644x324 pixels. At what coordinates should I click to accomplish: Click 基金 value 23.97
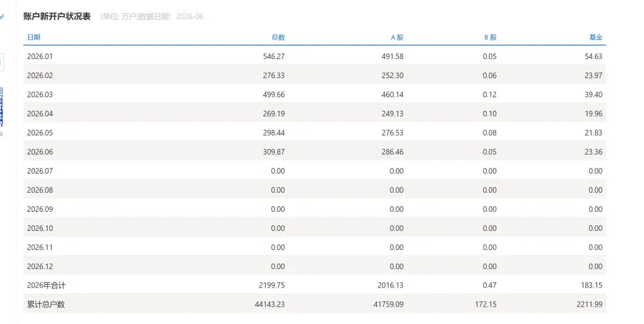(593, 75)
